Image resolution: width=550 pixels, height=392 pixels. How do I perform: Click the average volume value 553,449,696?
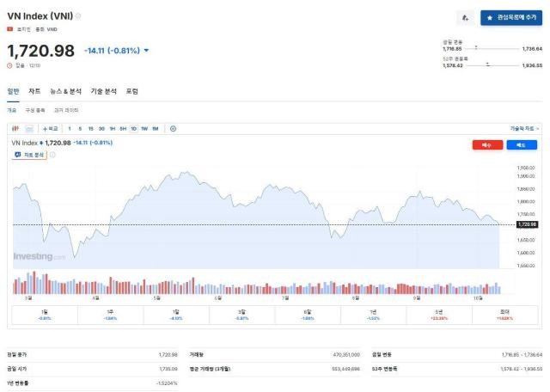coord(345,369)
